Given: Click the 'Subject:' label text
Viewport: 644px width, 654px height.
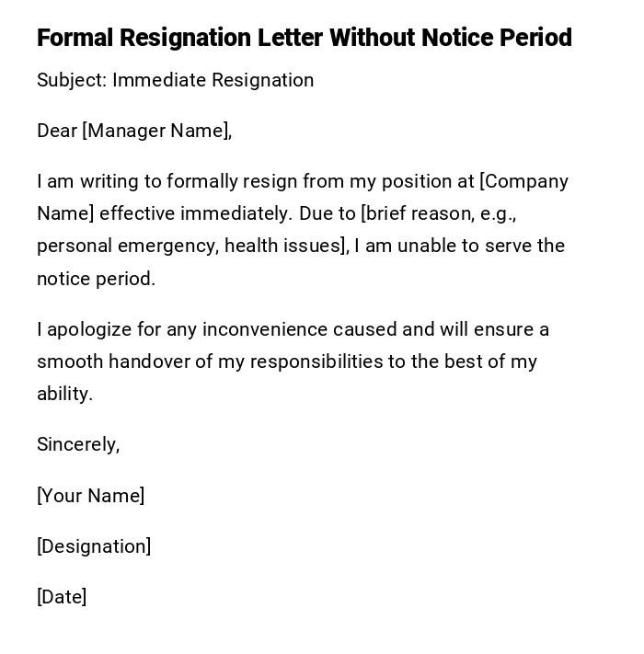Looking at the screenshot, I should 72,80.
